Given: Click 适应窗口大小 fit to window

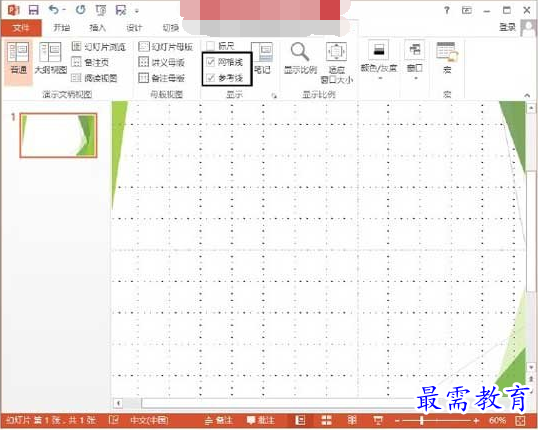Looking at the screenshot, I should (x=337, y=63).
